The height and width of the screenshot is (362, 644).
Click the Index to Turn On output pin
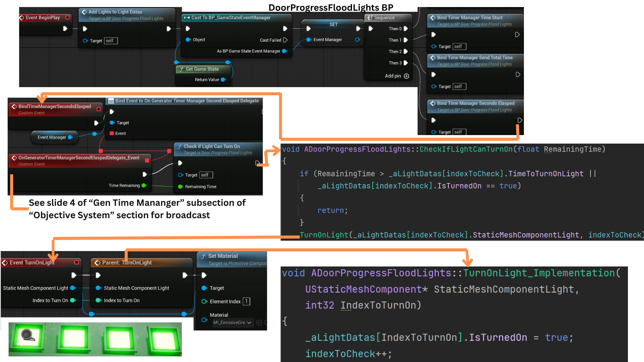72,300
